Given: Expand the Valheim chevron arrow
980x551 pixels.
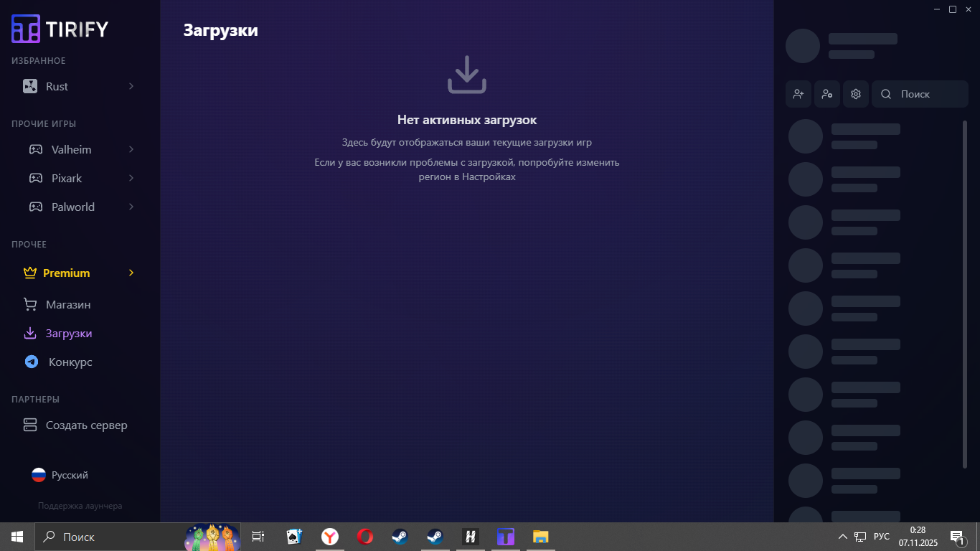Looking at the screenshot, I should pos(131,150).
